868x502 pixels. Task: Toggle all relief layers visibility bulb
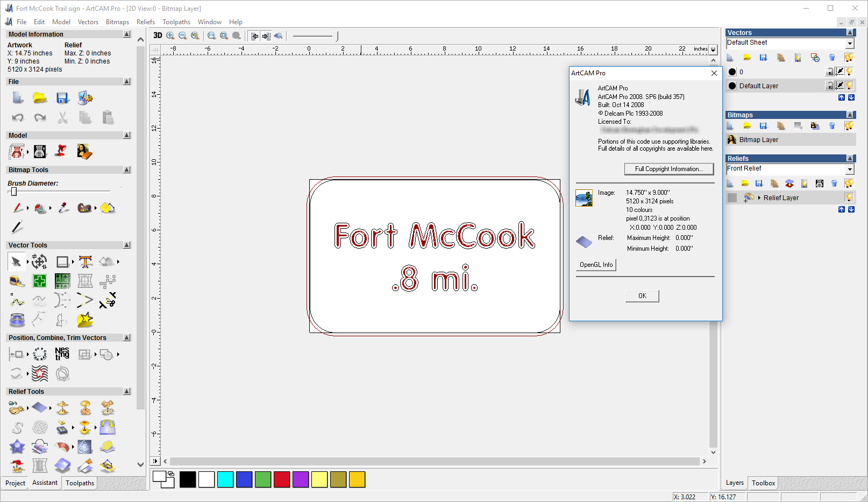(x=849, y=183)
